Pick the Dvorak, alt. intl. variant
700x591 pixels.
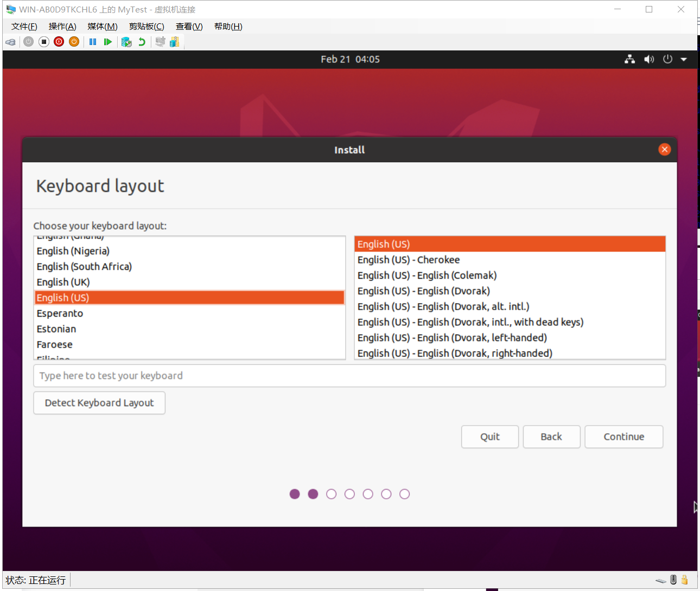point(510,307)
